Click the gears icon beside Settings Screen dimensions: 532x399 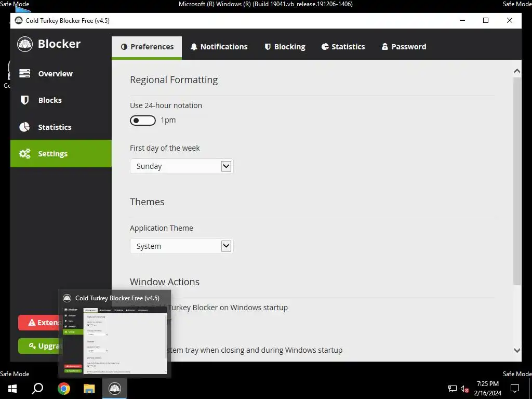pos(24,154)
